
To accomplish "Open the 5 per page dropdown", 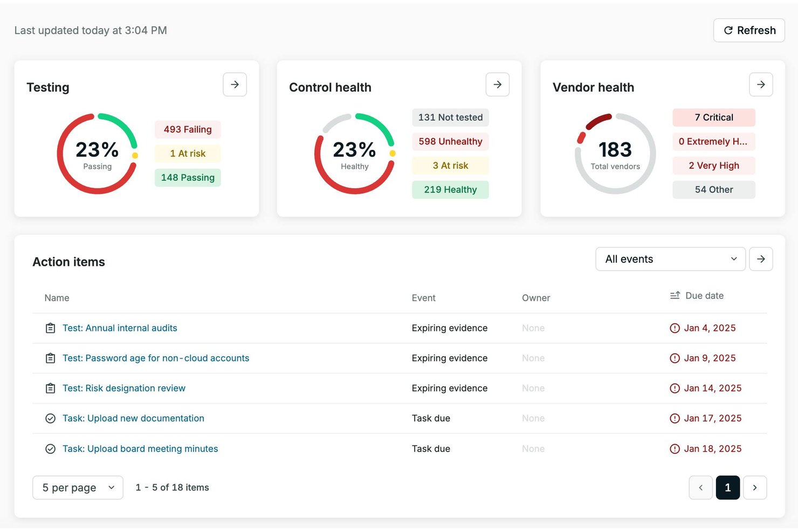I will 78,488.
